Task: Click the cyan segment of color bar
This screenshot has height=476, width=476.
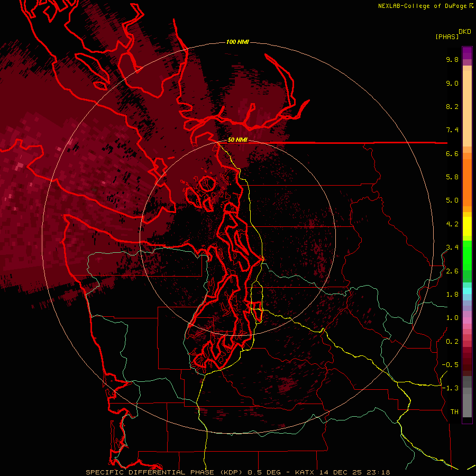Action: click(467, 291)
